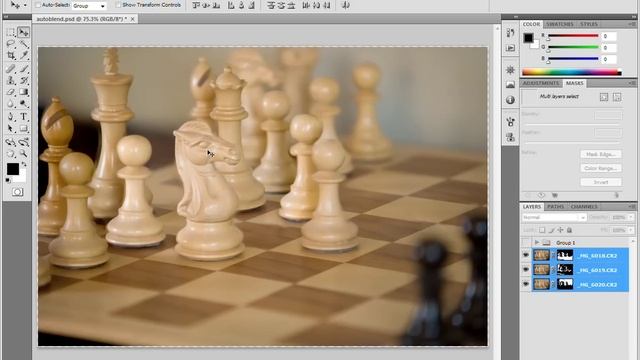Select the Magic Wand tool
Viewport: 640px width, 360px height.
(x=24, y=44)
